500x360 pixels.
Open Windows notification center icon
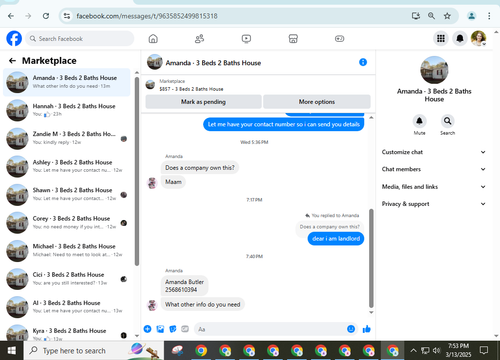pos(484,350)
